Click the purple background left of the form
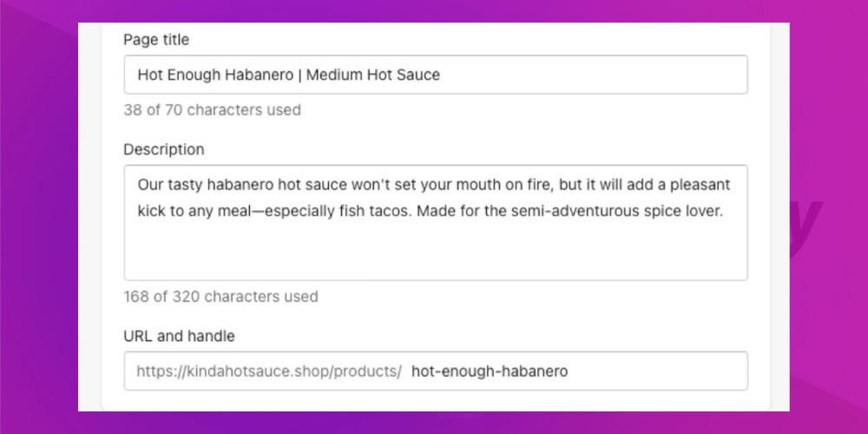 tap(39, 217)
